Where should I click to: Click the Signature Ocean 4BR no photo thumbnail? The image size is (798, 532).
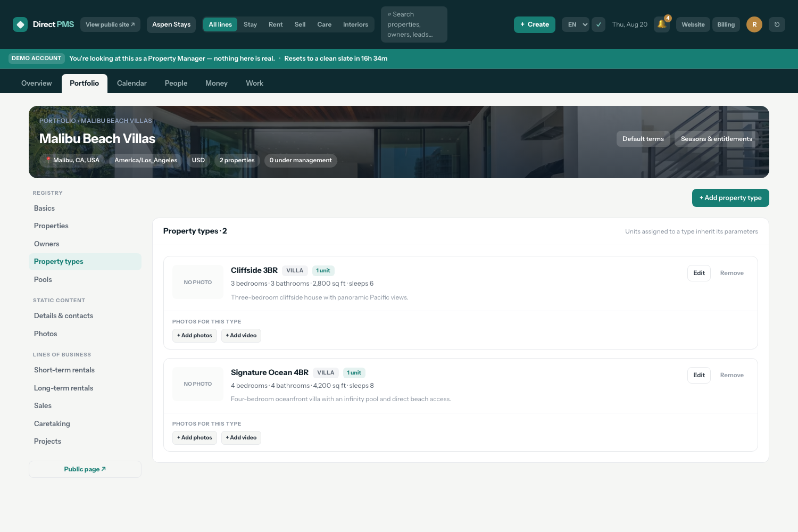coord(198,384)
